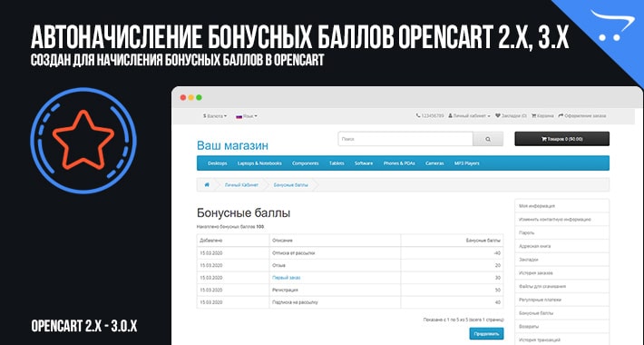644x345 pixels.
Task: Open the Первый заказ order link
Action: pos(287,278)
